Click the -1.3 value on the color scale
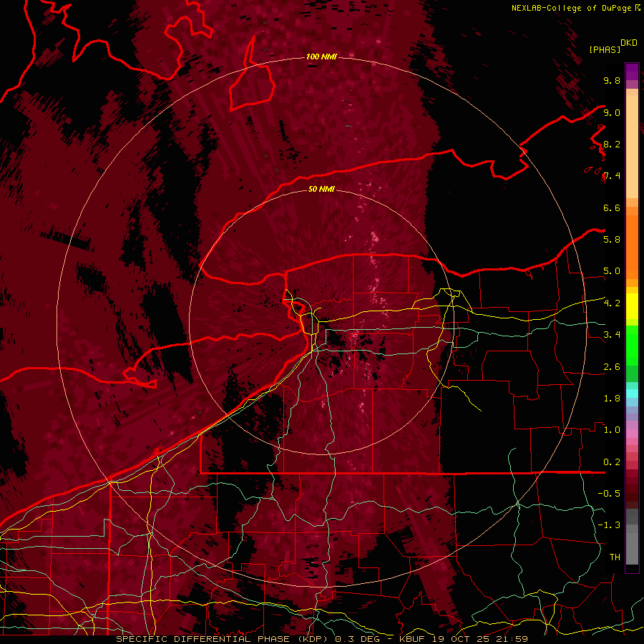 click(x=609, y=525)
